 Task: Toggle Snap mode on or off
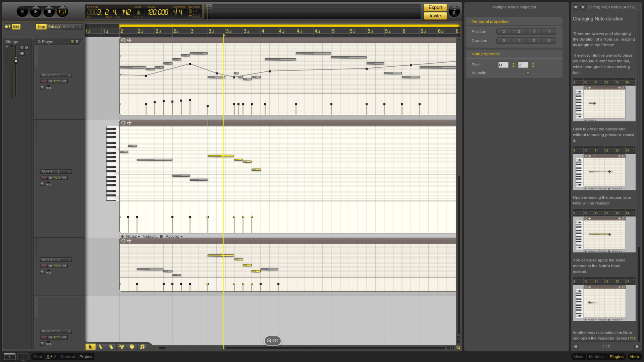pos(41,26)
